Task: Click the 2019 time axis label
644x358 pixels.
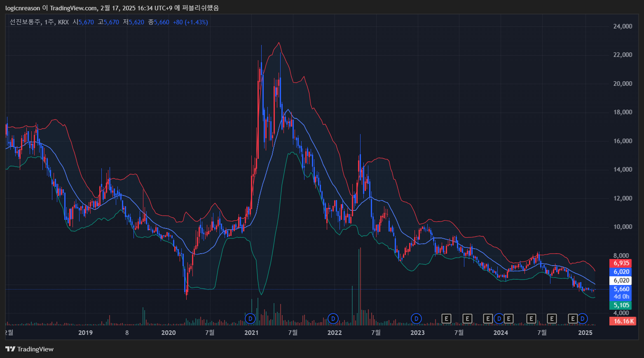Action: tap(85, 332)
